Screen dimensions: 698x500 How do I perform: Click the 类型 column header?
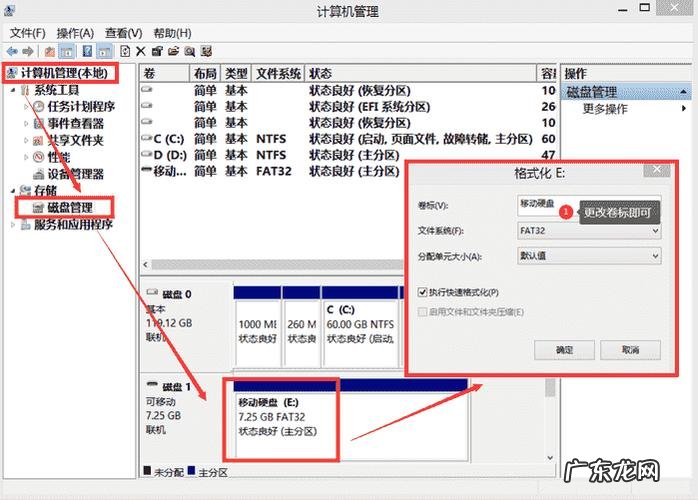236,73
